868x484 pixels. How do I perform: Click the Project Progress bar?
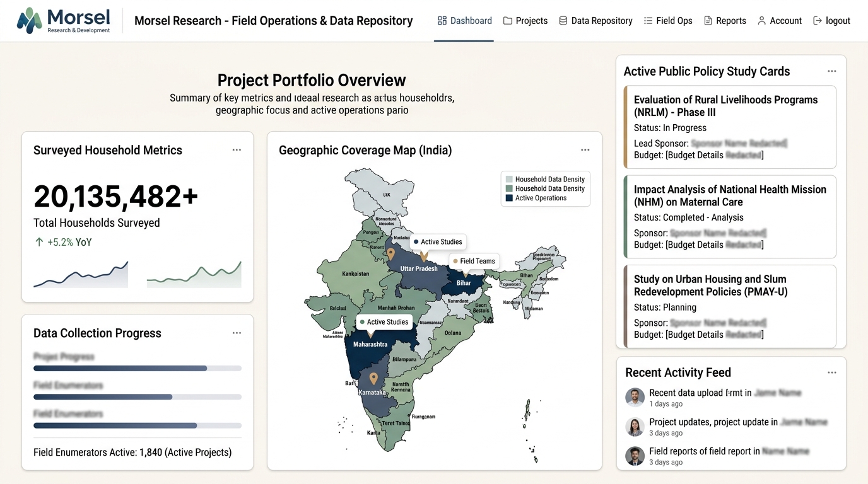tap(138, 368)
